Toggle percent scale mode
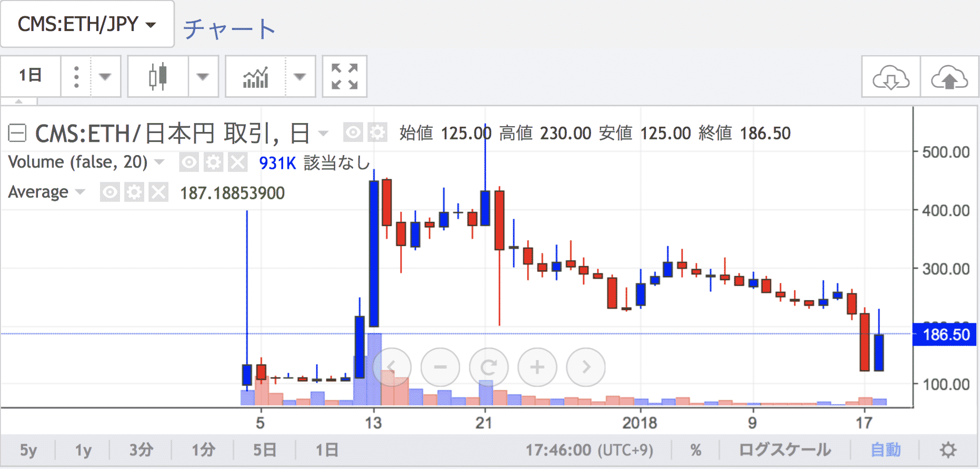The height and width of the screenshot is (469, 980). [x=696, y=451]
